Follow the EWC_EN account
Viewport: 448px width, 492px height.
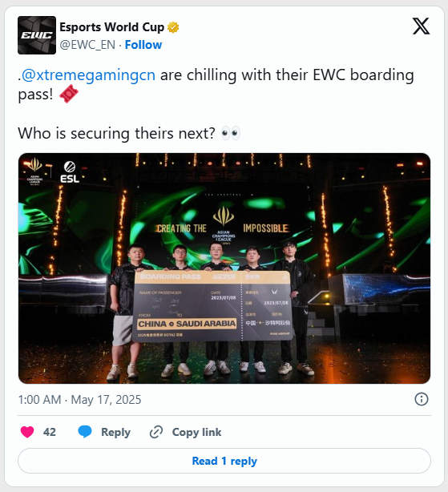coord(143,45)
